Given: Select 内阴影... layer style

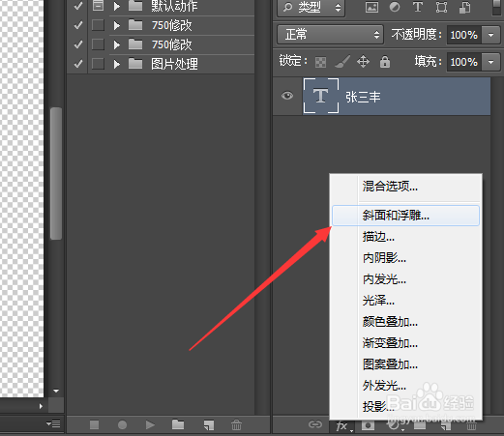Looking at the screenshot, I should click(x=406, y=258).
